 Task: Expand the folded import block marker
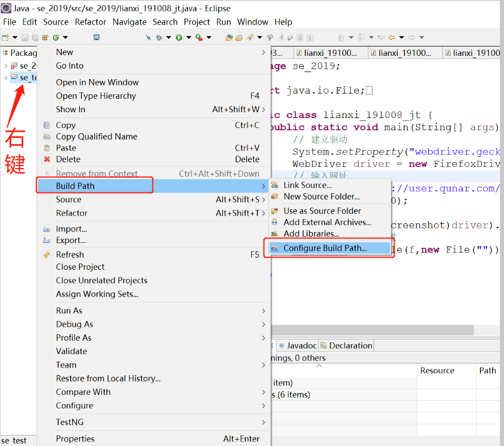pyautogui.click(x=370, y=91)
